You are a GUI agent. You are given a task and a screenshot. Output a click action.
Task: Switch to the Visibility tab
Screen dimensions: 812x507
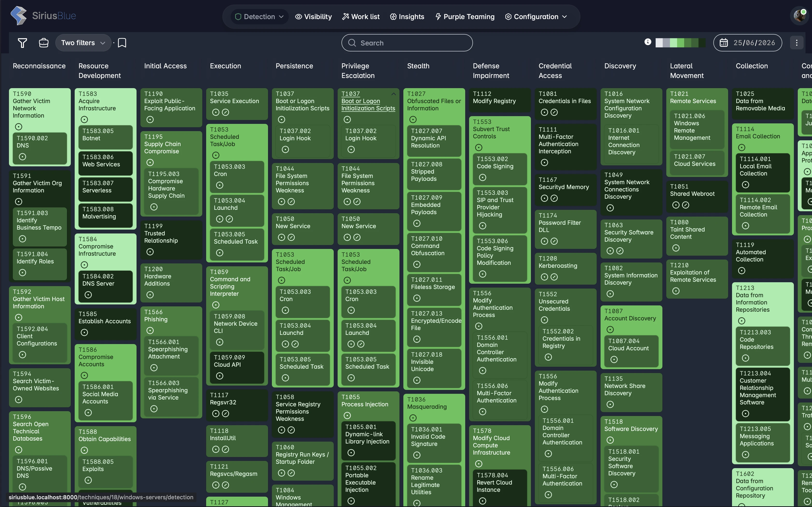pos(313,17)
